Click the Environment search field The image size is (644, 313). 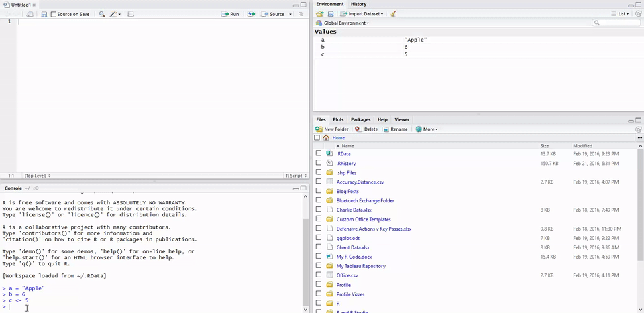pyautogui.click(x=617, y=23)
